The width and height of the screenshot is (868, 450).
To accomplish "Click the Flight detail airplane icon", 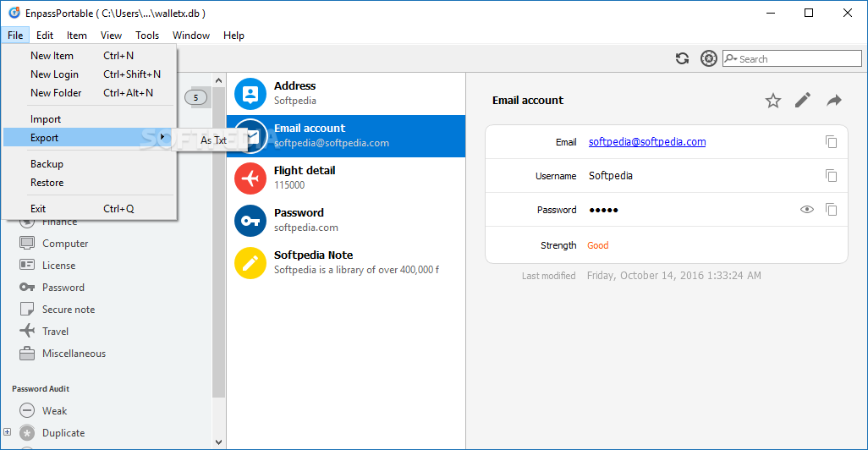I will pyautogui.click(x=250, y=178).
